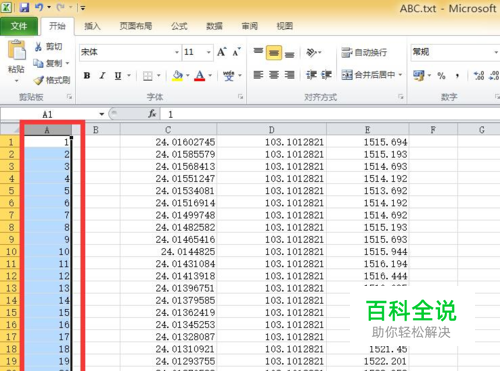The width and height of the screenshot is (500, 371).
Task: Customize quick access toolbar dropdown
Action: pos(83,8)
